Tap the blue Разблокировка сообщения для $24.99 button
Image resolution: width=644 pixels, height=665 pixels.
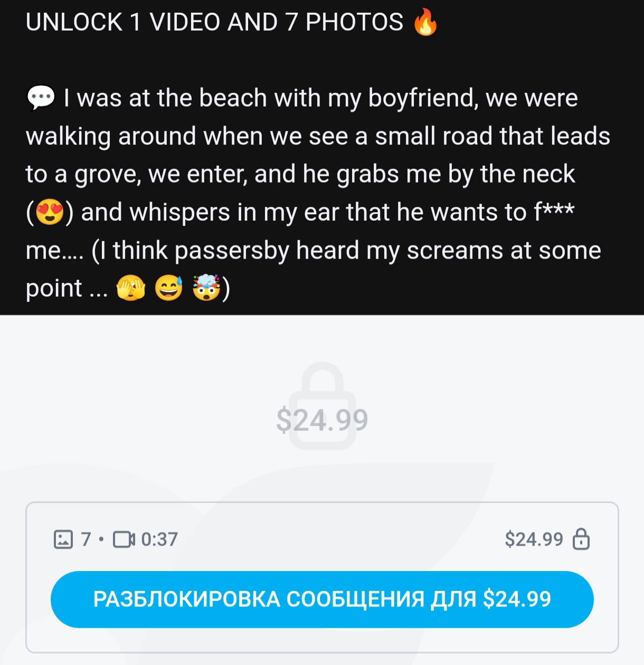coord(322,599)
